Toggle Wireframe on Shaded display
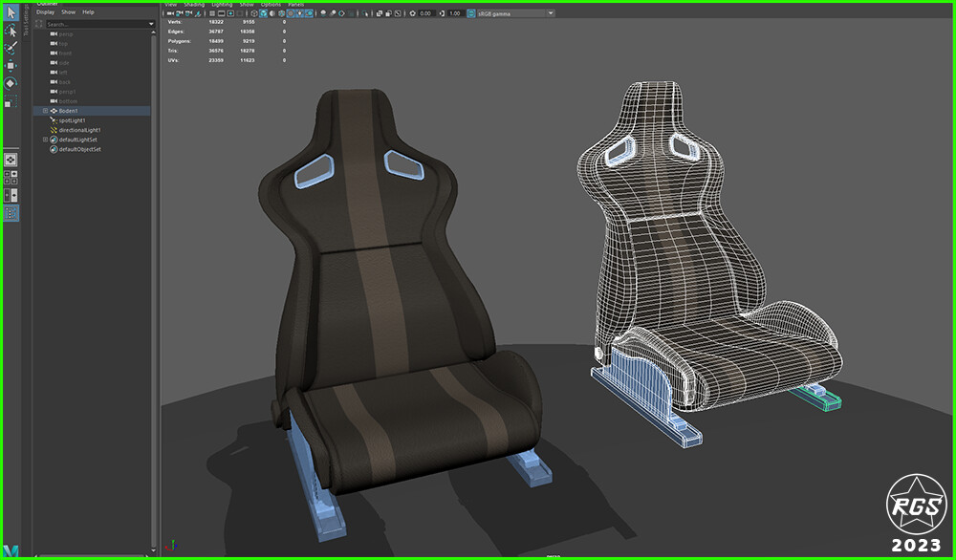 pos(282,13)
